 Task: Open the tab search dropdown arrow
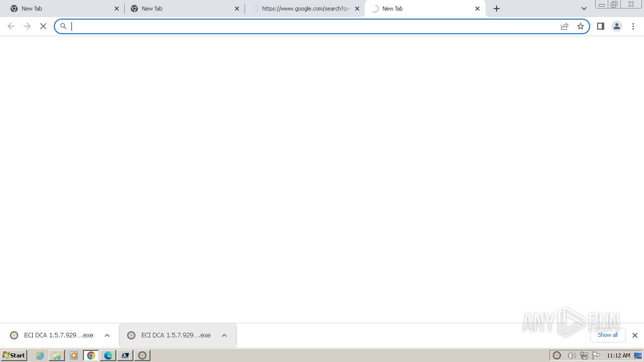coord(584,9)
